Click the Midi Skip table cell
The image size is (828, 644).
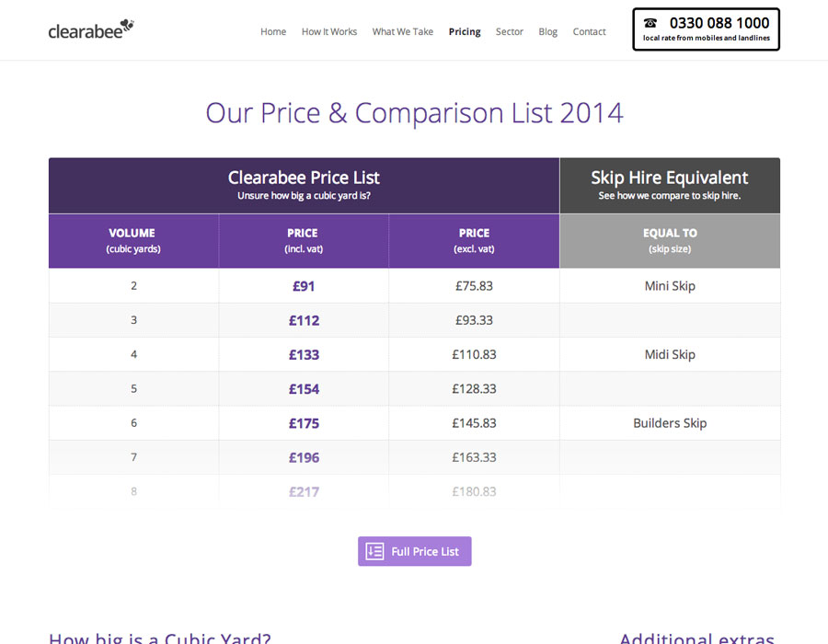tap(670, 354)
